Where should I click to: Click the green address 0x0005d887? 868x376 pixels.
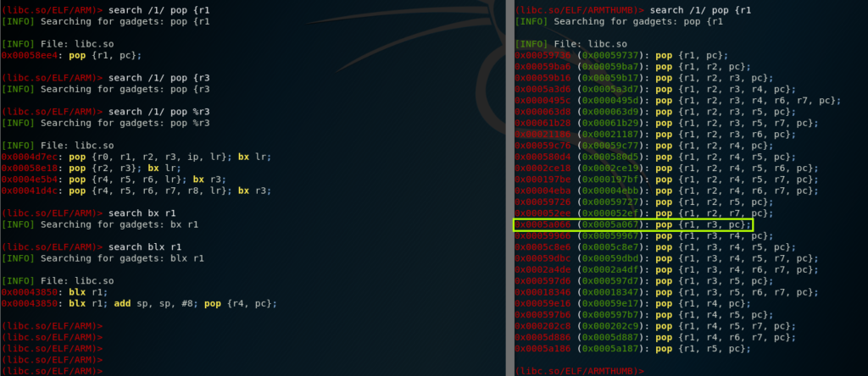pyautogui.click(x=610, y=337)
